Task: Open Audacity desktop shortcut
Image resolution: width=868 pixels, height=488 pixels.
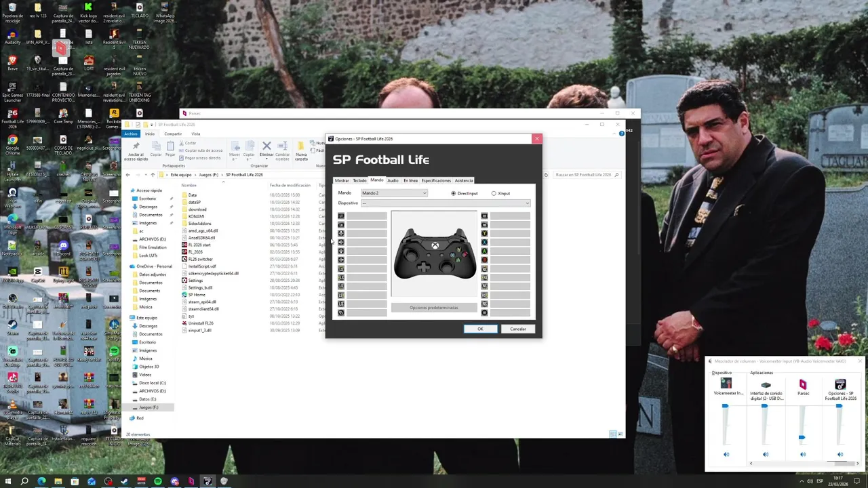Action: coord(12,35)
